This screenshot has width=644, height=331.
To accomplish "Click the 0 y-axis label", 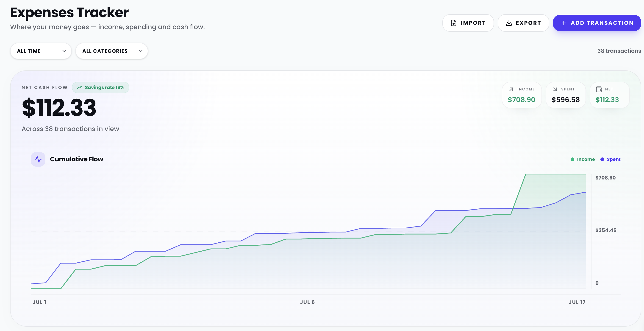I will point(597,283).
